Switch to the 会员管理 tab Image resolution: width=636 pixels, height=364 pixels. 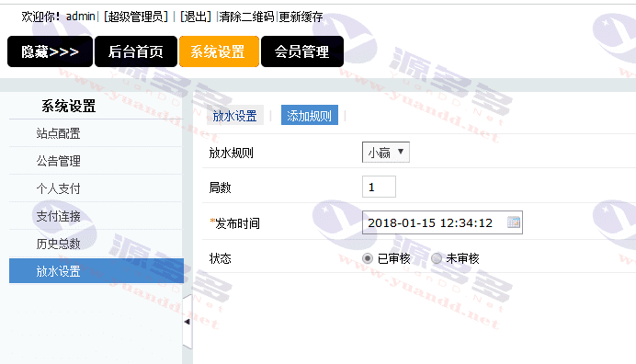point(302,51)
